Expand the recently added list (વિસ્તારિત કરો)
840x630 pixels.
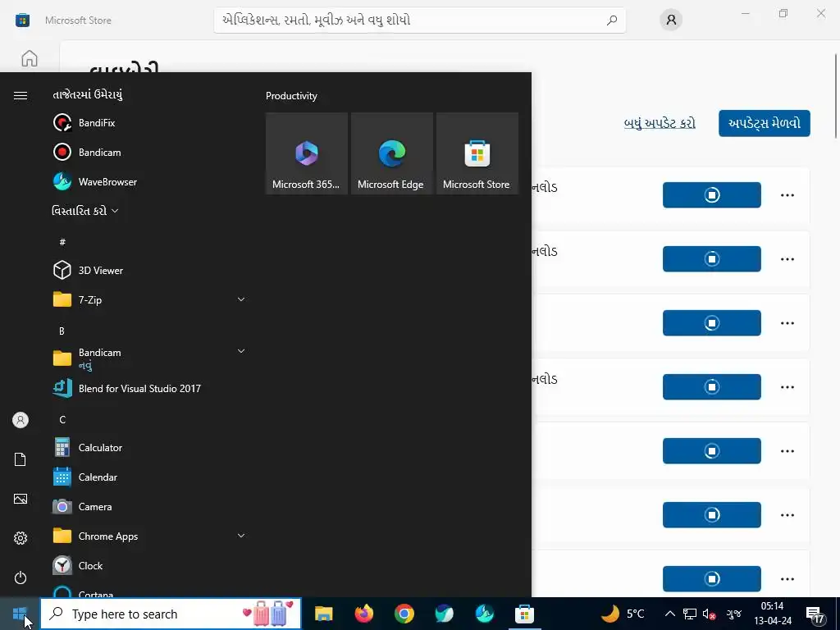pos(84,211)
